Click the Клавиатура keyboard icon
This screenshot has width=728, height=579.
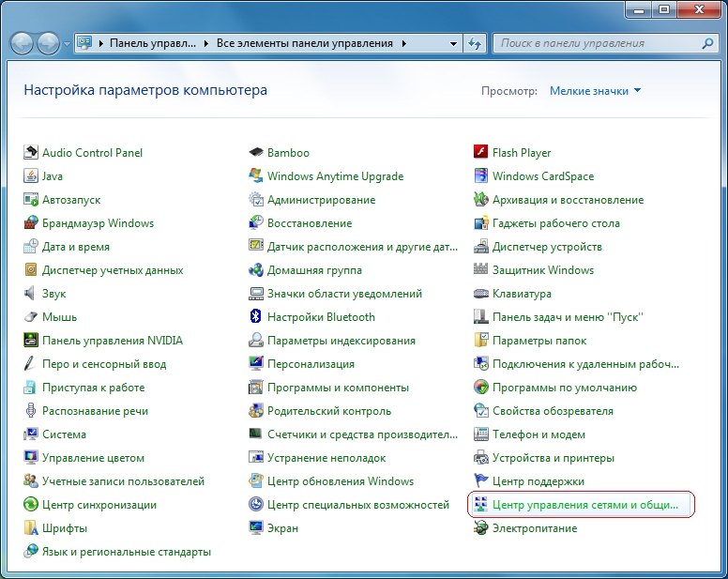tap(481, 294)
